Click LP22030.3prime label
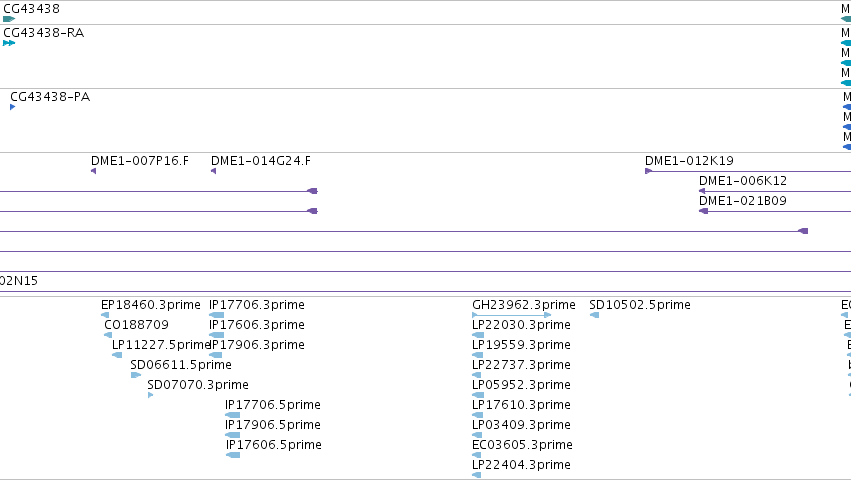This screenshot has width=851, height=480. pos(522,325)
